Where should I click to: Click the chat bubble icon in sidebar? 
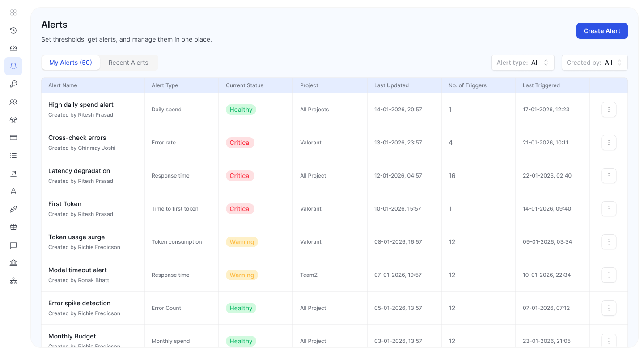(x=13, y=245)
